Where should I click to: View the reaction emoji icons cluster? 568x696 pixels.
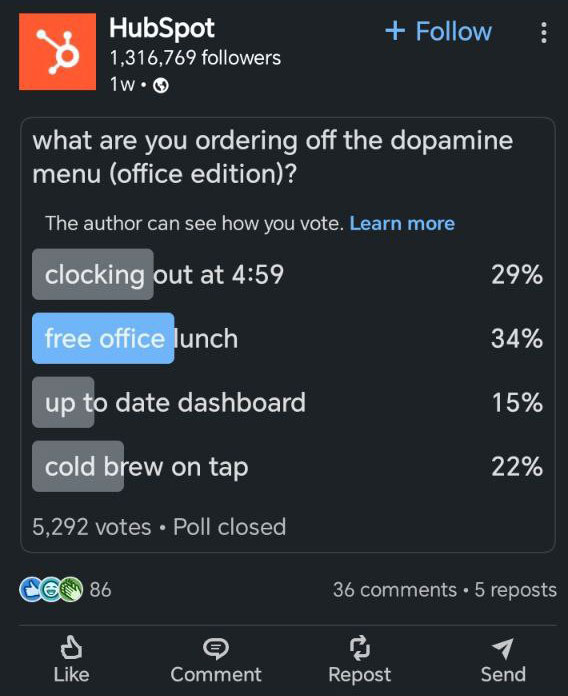pyautogui.click(x=51, y=589)
